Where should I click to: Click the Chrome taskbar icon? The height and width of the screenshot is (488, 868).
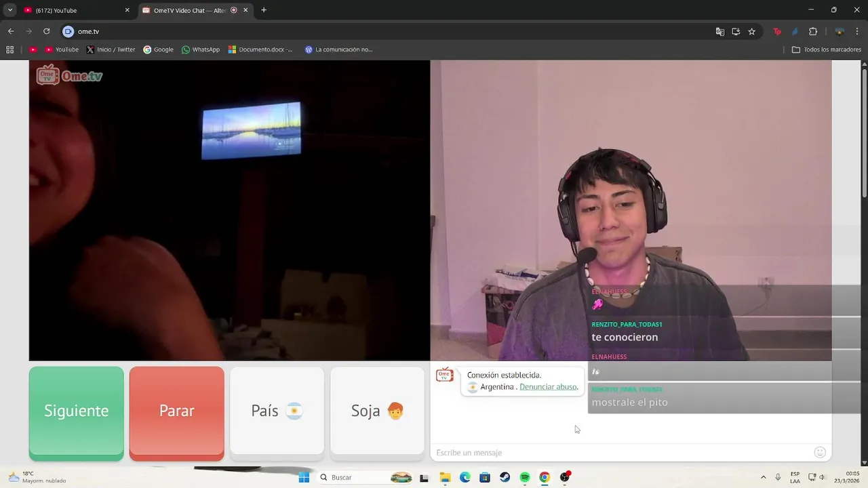(x=545, y=477)
